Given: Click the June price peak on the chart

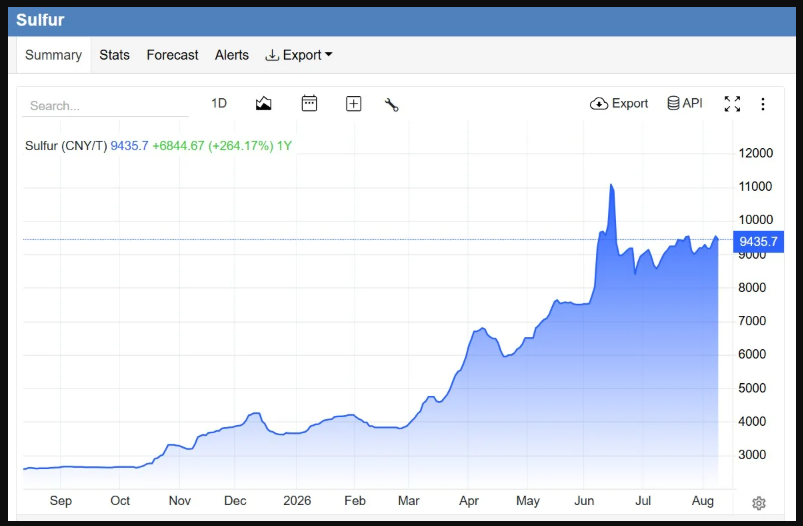Looking at the screenshot, I should tap(611, 185).
